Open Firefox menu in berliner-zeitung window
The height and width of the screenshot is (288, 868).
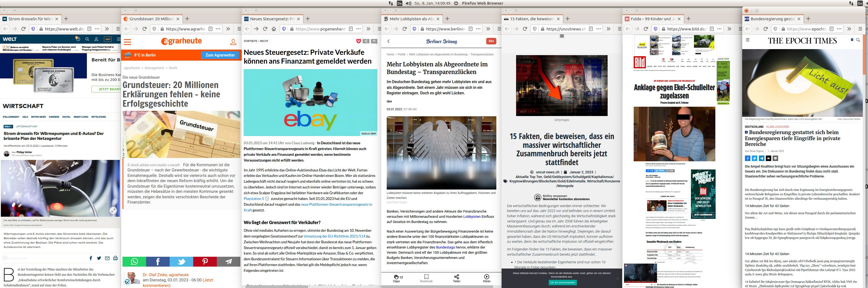(499, 29)
